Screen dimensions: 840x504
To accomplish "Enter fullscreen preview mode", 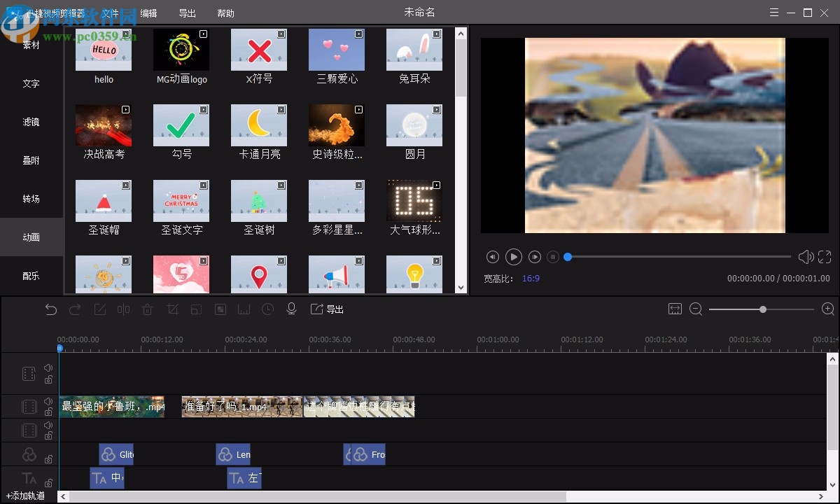I will point(825,257).
